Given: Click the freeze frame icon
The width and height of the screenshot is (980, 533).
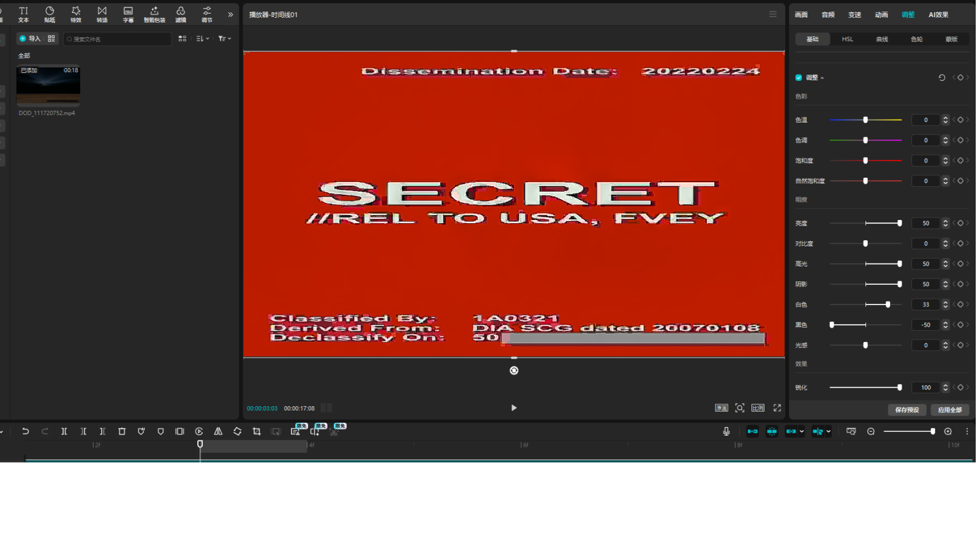Looking at the screenshot, I should click(179, 431).
